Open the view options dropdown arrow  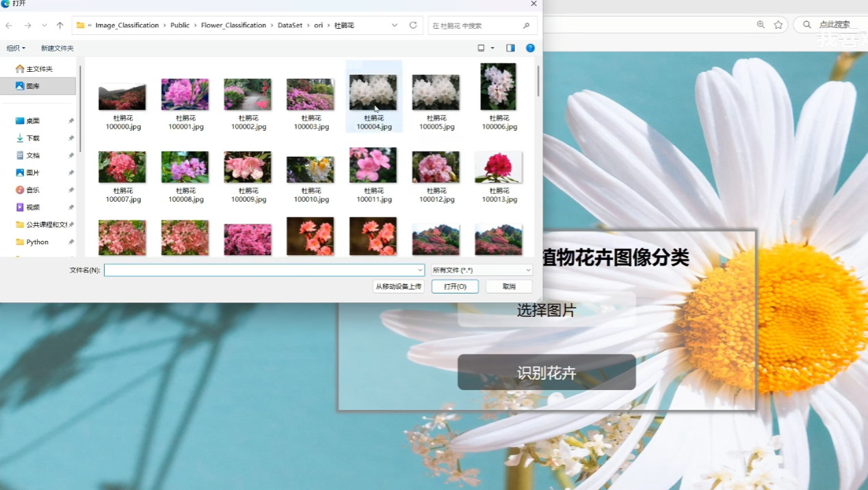point(492,48)
